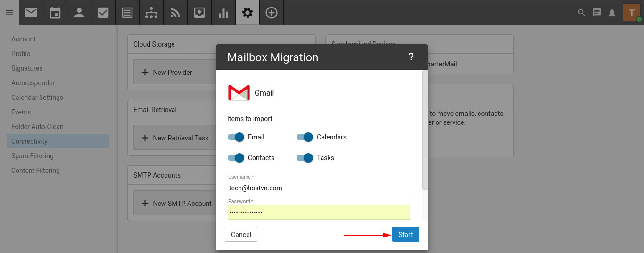This screenshot has height=253, width=644.
Task: Cancel the Mailbox Migration dialog
Action: point(241,235)
